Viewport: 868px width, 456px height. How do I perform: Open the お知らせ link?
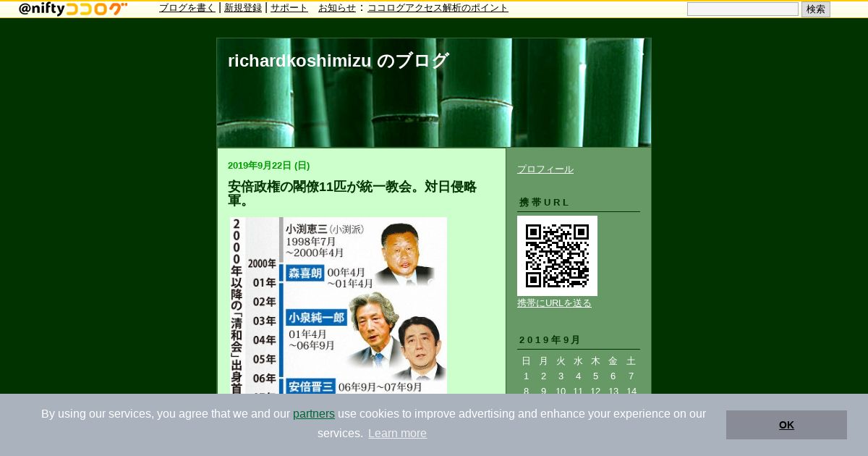coord(337,8)
